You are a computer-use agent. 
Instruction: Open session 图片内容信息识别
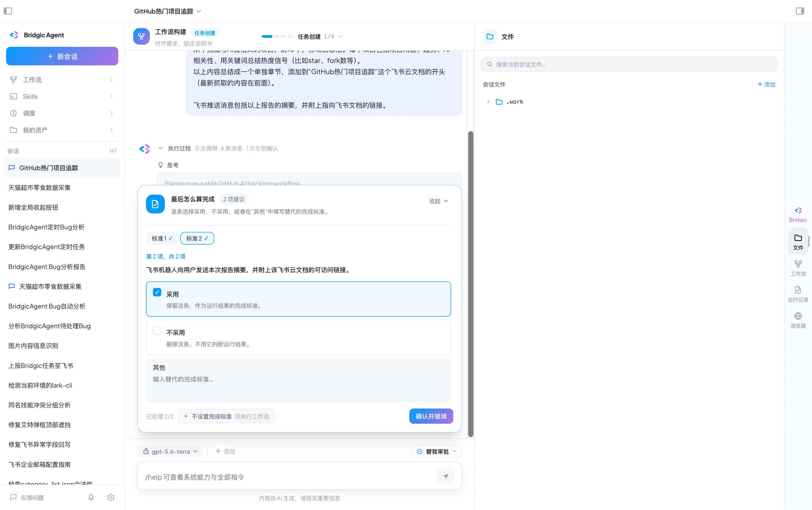pyautogui.click(x=62, y=346)
